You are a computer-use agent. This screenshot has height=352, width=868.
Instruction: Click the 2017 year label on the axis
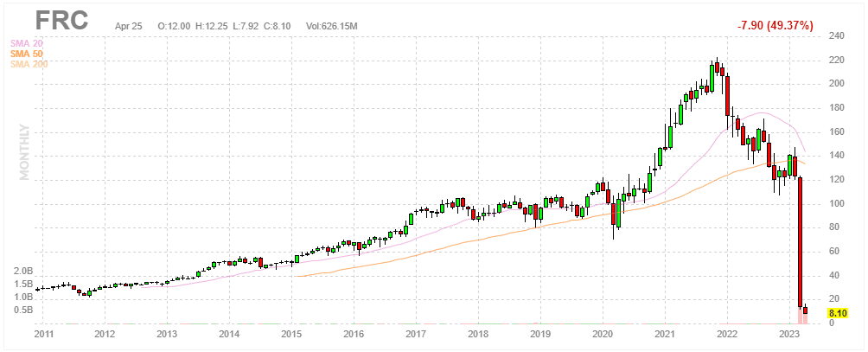416,334
